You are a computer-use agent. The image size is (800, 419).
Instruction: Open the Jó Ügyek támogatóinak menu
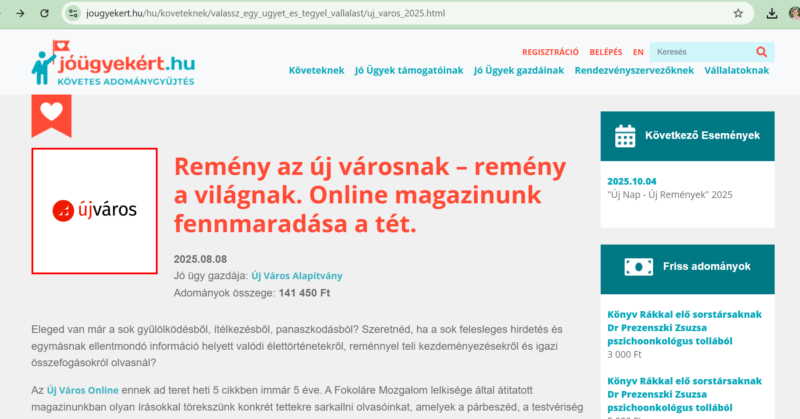point(409,70)
